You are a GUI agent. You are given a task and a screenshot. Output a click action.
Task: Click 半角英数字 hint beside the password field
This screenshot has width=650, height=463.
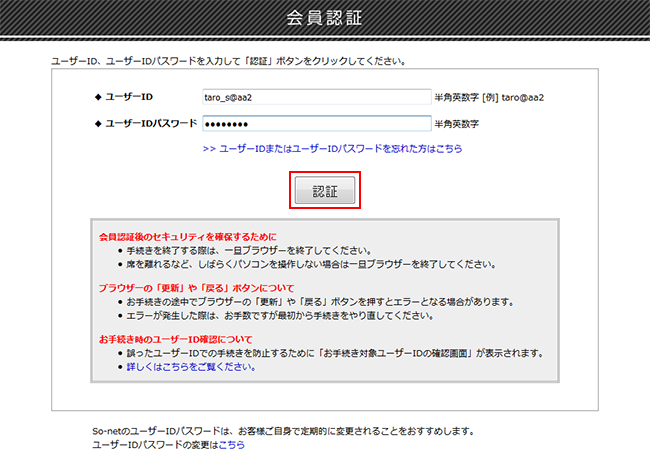point(458,124)
